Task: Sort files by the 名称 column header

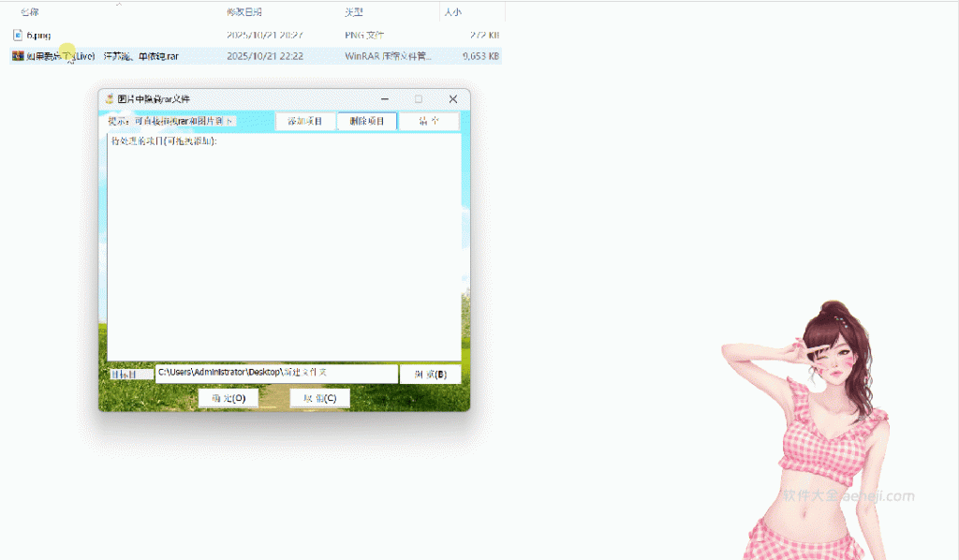Action: [28, 12]
